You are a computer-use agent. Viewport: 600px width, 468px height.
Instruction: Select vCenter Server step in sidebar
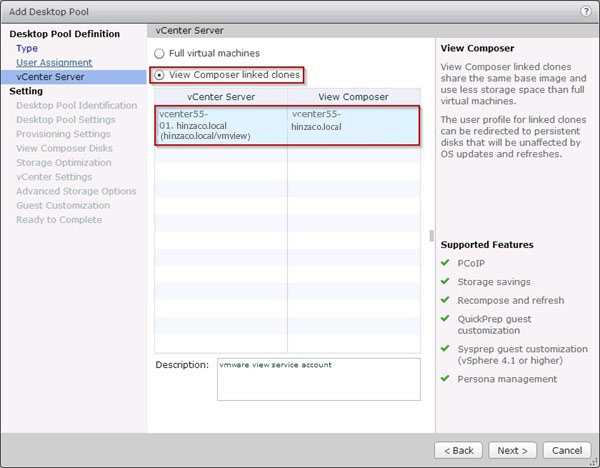click(x=50, y=76)
